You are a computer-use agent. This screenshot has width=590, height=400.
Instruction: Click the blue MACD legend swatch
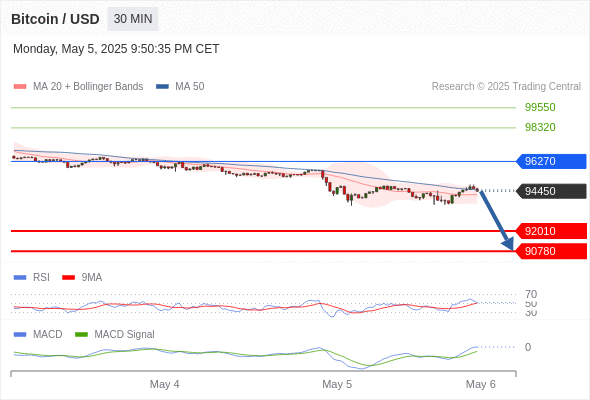tap(20, 335)
